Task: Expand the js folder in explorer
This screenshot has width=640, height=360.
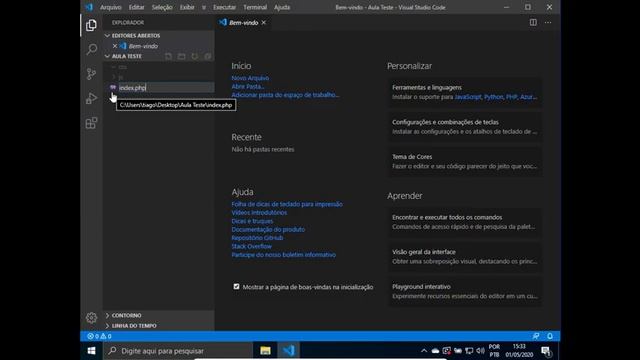Action: 158,77
